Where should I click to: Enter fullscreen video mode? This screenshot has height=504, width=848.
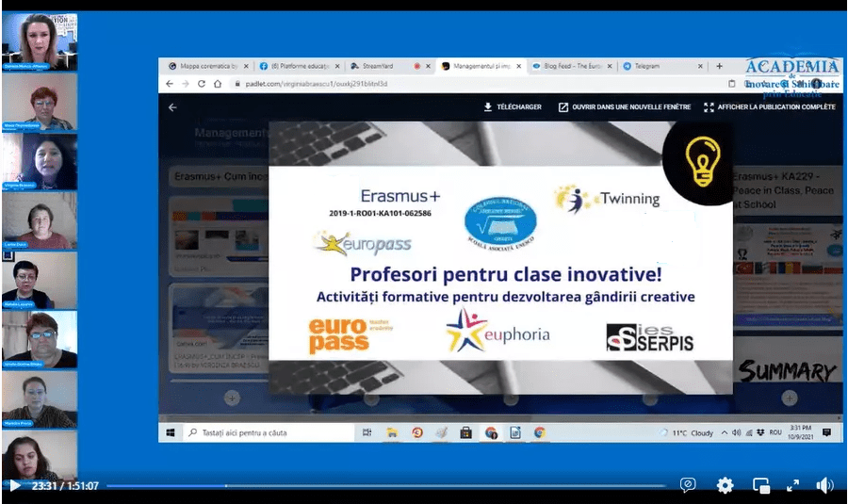[x=793, y=485]
